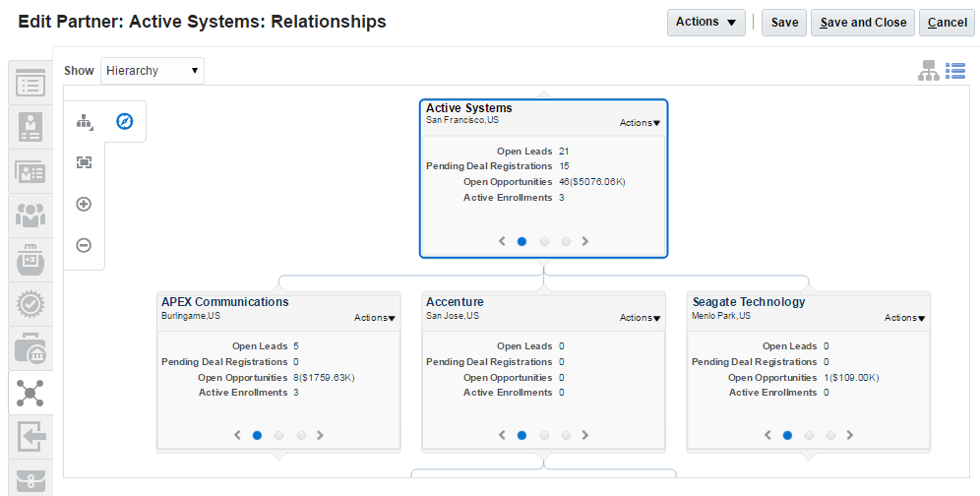Expand Actions menu on Accenture card
Screen dimensions: 980x496
pos(640,318)
